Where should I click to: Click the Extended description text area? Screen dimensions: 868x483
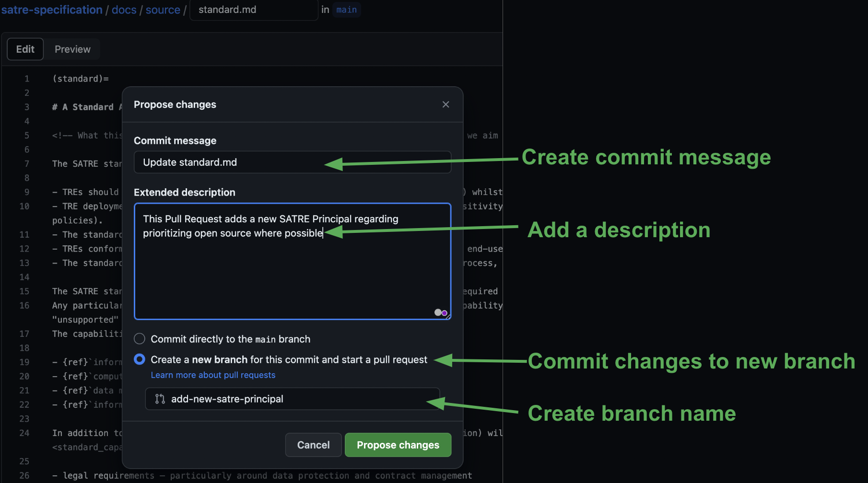[x=293, y=261]
